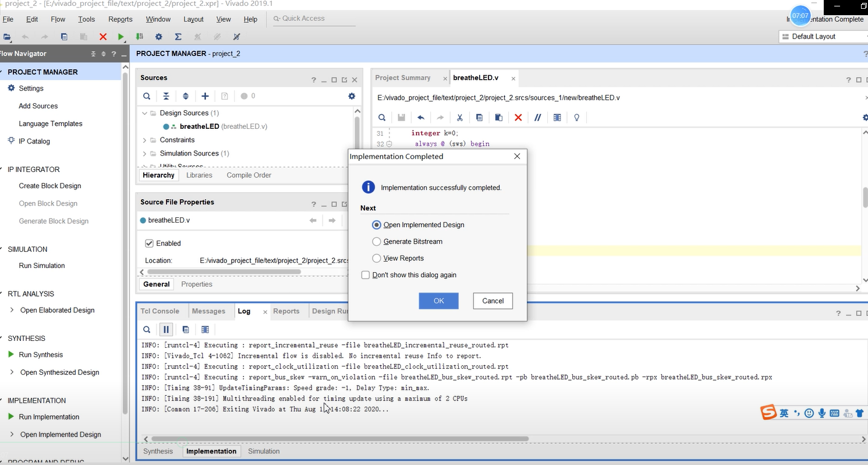Add sources with the plus icon
This screenshot has height=465, width=868.
click(205, 96)
